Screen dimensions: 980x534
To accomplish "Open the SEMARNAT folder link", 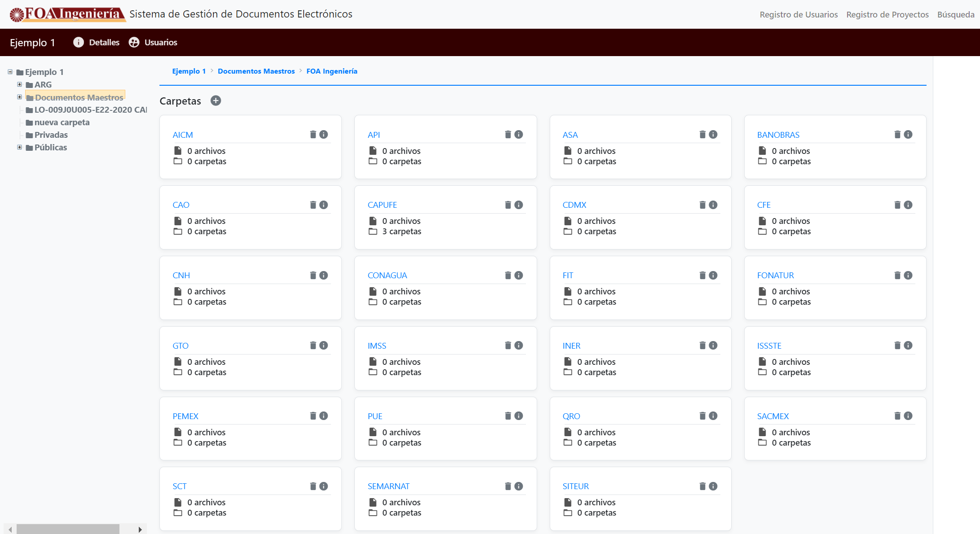I will tap(388, 486).
